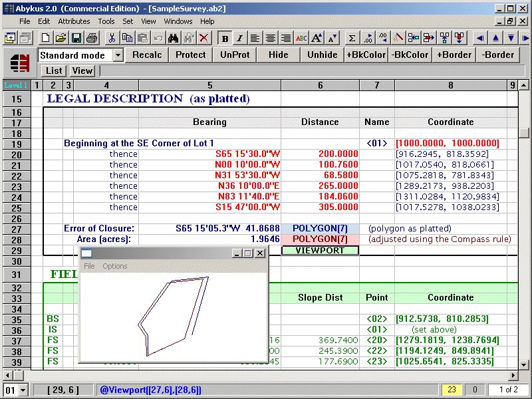Viewport: 532px width, 399px height.
Task: Click the +BkColor button
Action: [366, 55]
